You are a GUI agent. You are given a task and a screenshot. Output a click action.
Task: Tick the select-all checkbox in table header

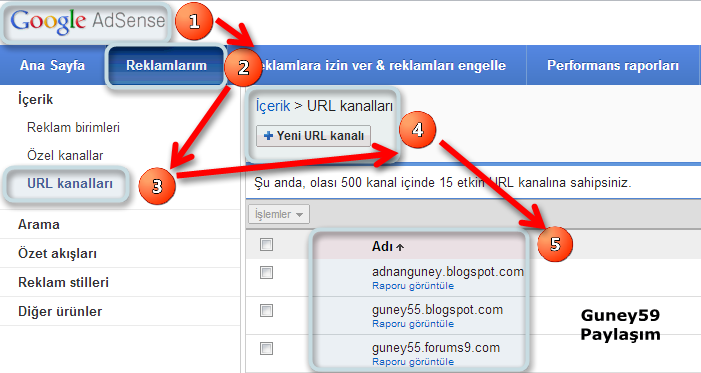tap(266, 244)
